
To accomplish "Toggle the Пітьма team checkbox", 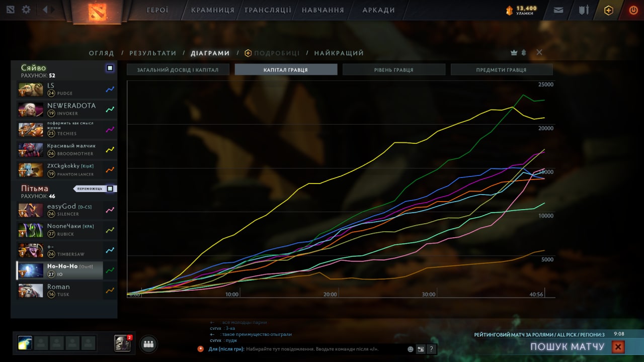I will pyautogui.click(x=110, y=189).
